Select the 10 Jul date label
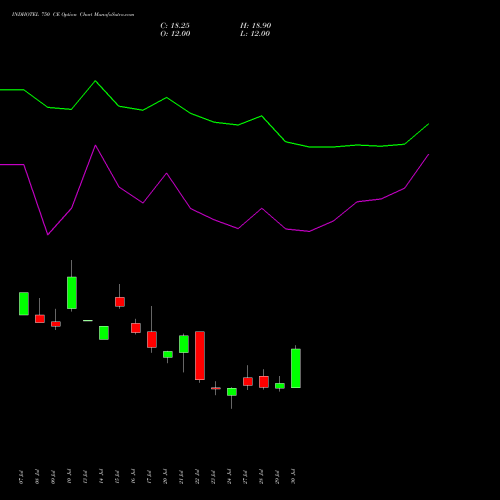500x500 pixels. coord(69,477)
